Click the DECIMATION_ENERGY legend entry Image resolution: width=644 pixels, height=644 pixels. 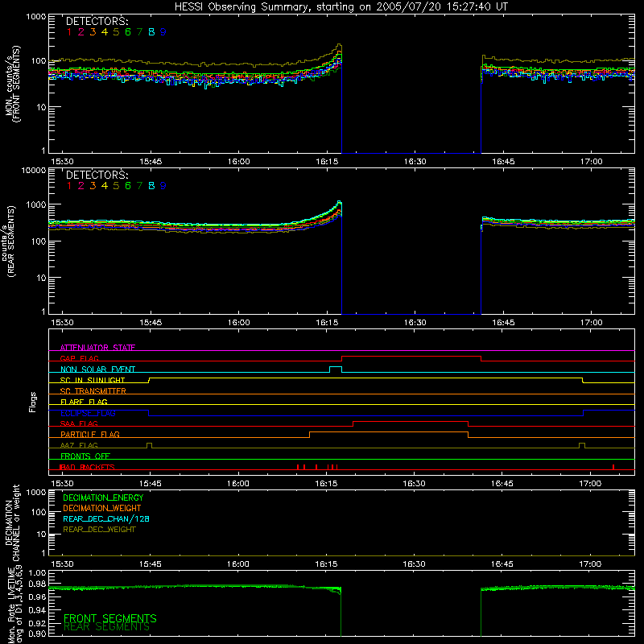103,497
